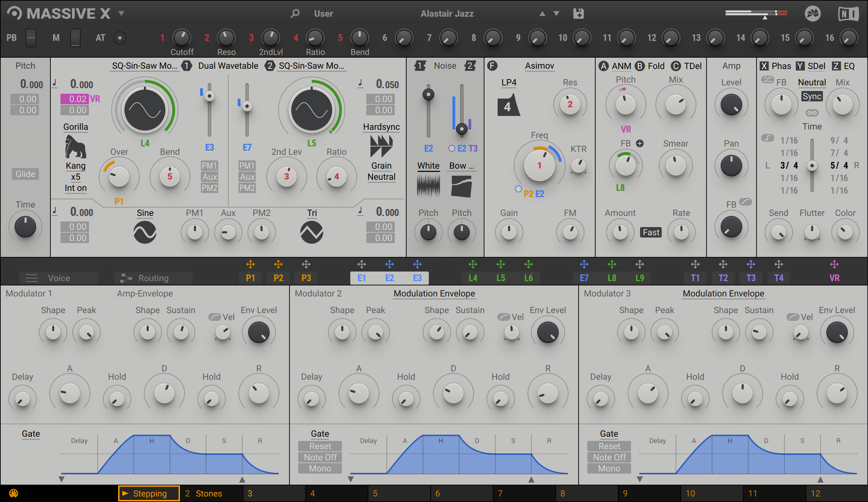Click Note Off in Modulator 3 gate
Image resolution: width=868 pixels, height=502 pixels.
609,457
